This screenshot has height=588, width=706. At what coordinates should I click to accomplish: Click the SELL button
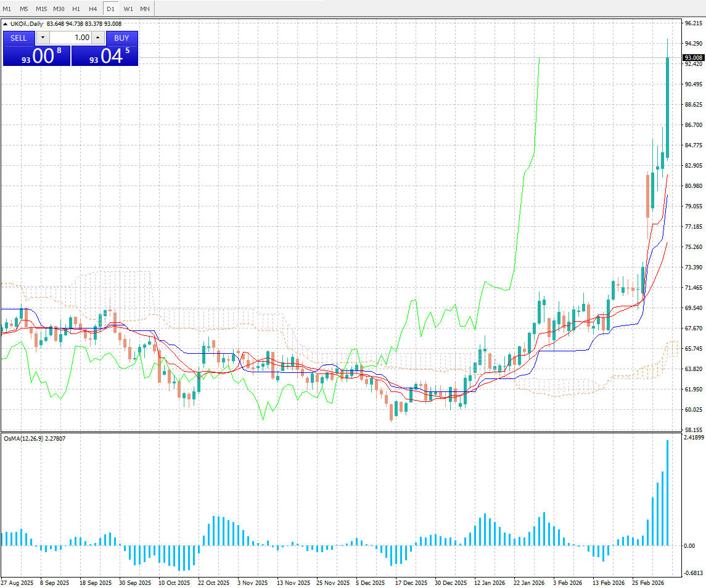pyautogui.click(x=18, y=38)
